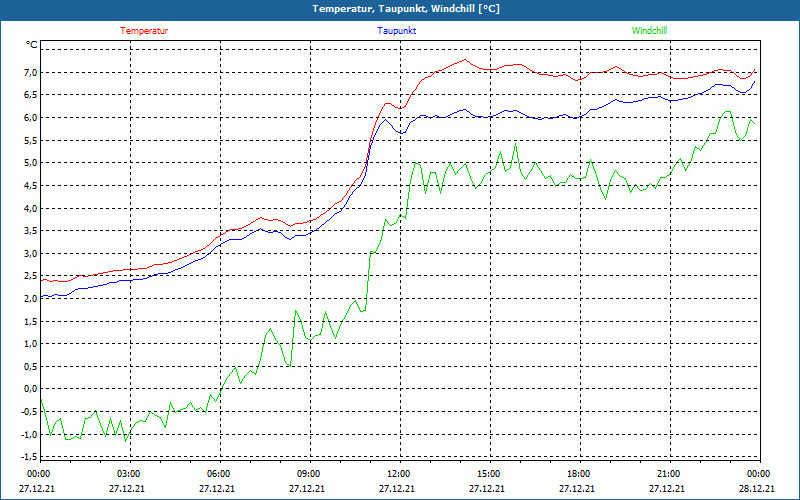Click the 28.12.21 date label
This screenshot has width=800, height=500.
pos(757,488)
